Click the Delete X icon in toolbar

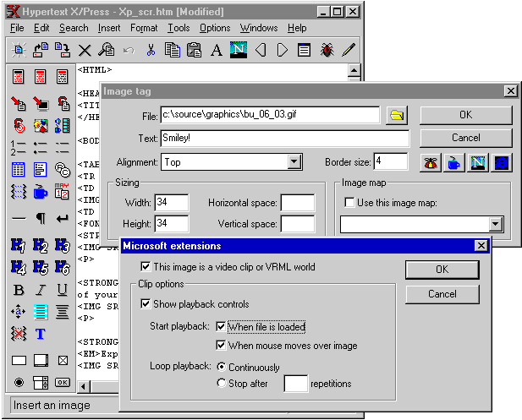(x=85, y=51)
